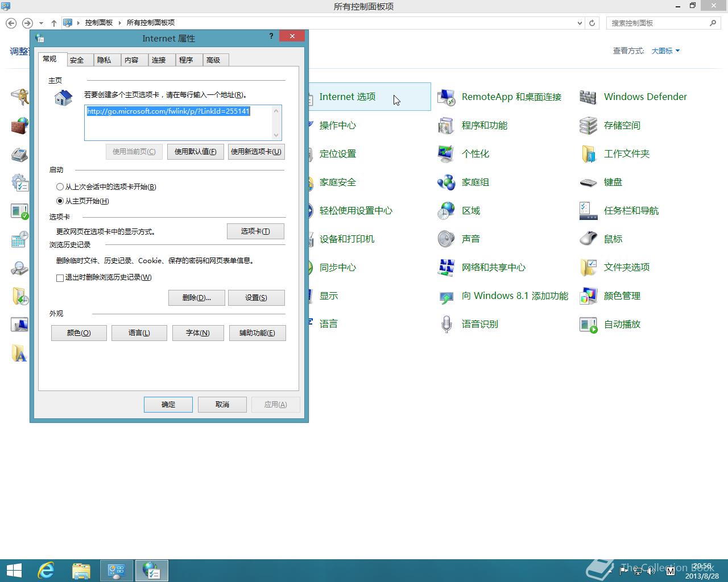Cancel dialog with 取消 button
Viewport: 728px width, 582px height.
tap(222, 405)
